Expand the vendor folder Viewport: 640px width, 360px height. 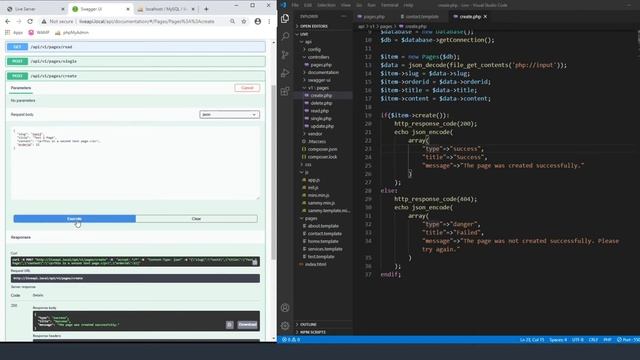pos(315,133)
